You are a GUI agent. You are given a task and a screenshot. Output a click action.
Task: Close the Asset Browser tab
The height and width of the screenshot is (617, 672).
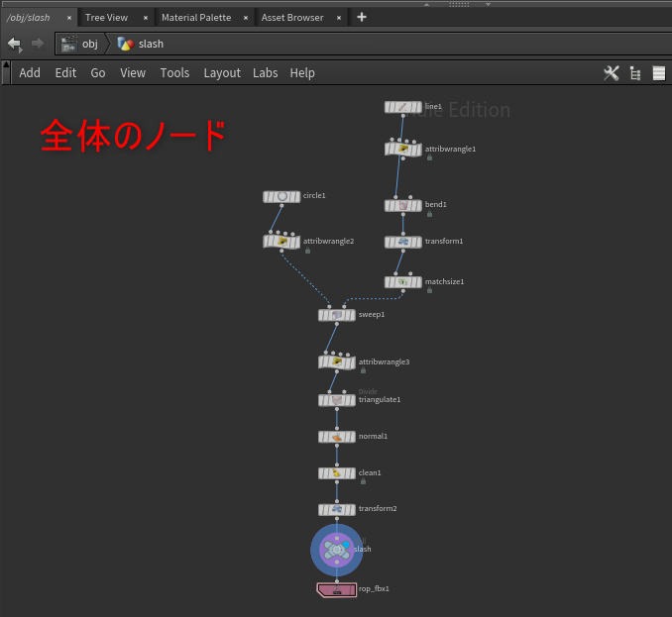pyautogui.click(x=339, y=18)
